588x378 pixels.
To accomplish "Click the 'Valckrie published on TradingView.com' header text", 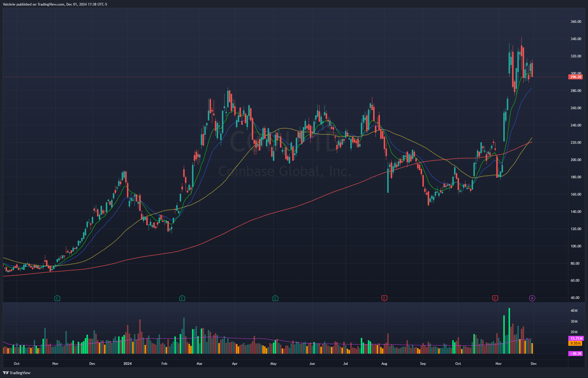I will click(x=55, y=4).
